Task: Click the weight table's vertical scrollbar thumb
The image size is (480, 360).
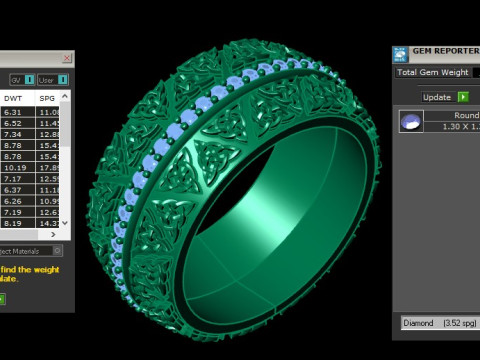Action: (x=65, y=124)
